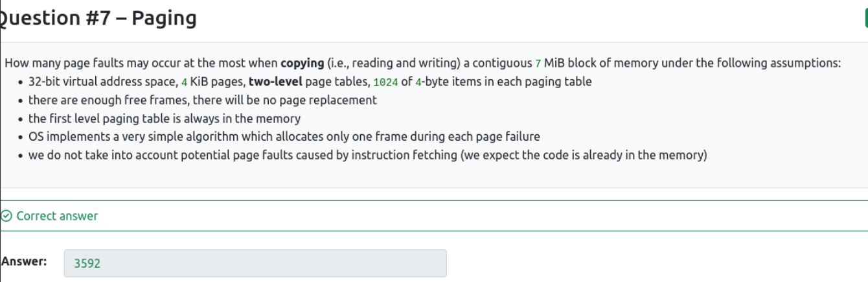Click the Answer field showing 3592

pos(255,263)
